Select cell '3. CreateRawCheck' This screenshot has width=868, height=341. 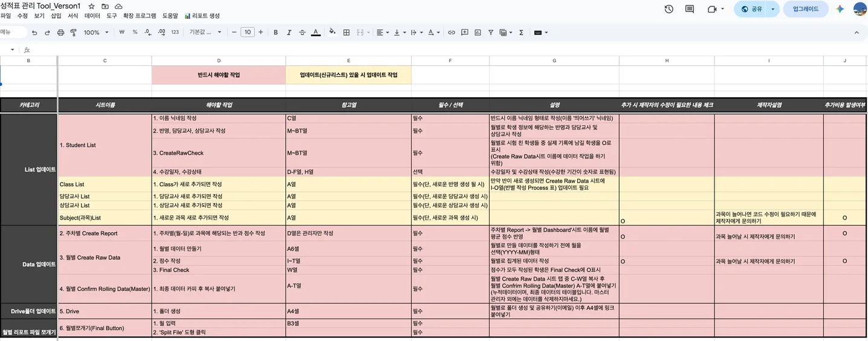[x=218, y=154]
